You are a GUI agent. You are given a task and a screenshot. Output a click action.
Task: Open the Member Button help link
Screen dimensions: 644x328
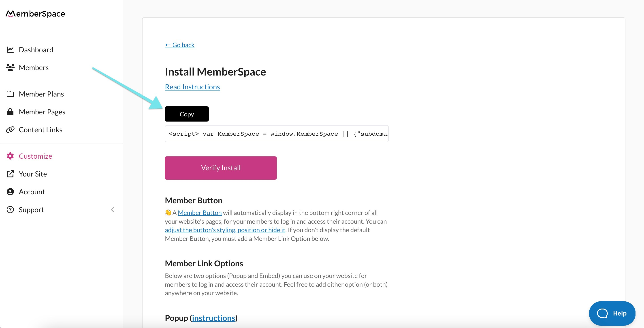[x=200, y=212]
